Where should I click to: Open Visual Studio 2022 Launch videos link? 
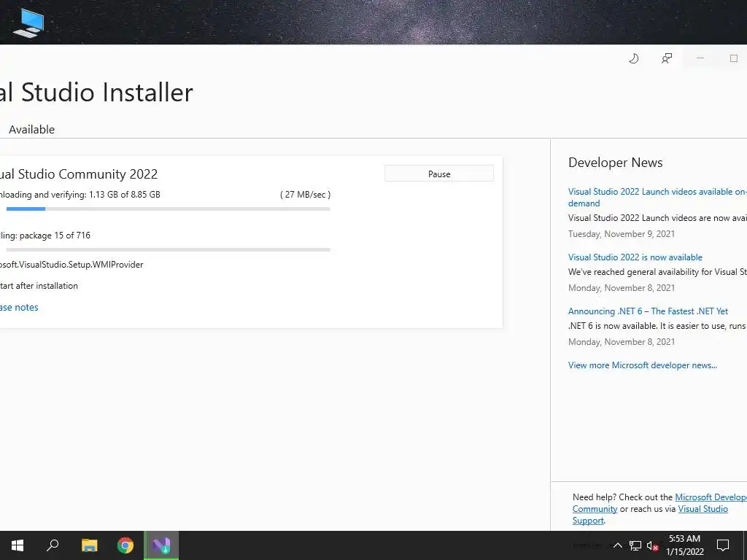tap(657, 197)
